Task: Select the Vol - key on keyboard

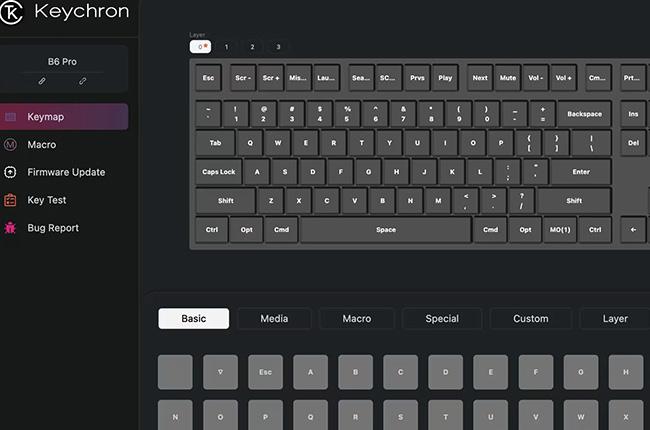Action: click(x=536, y=78)
